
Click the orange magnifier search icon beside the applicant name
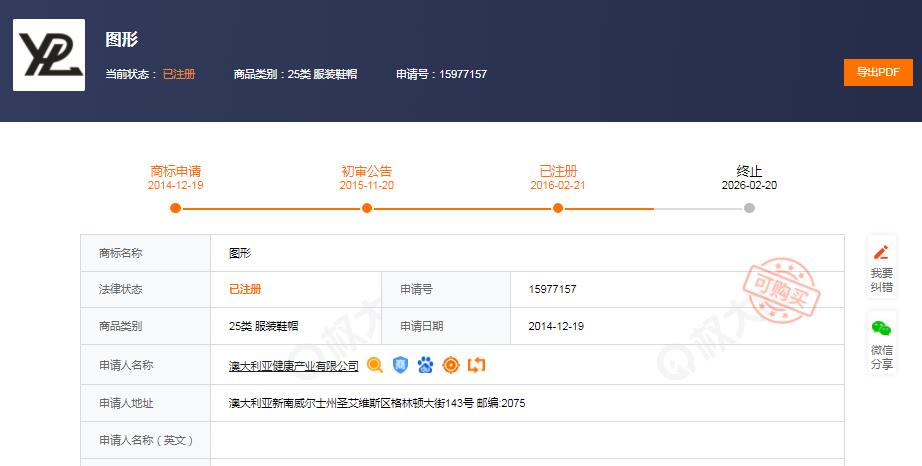click(375, 365)
